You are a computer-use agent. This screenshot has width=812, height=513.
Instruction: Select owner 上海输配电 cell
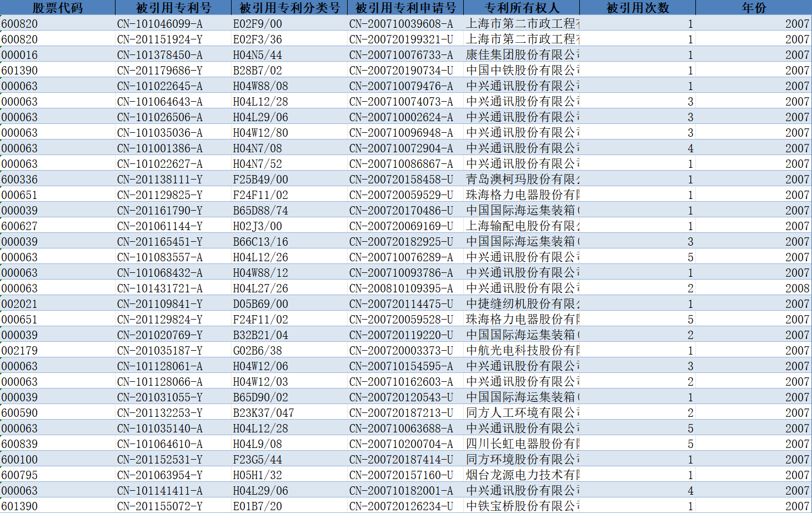pos(522,226)
